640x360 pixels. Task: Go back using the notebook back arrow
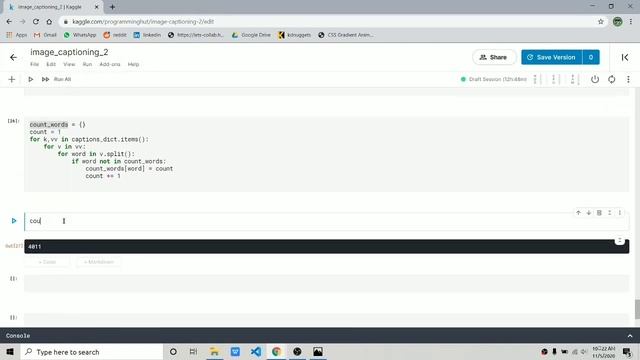[13, 58]
